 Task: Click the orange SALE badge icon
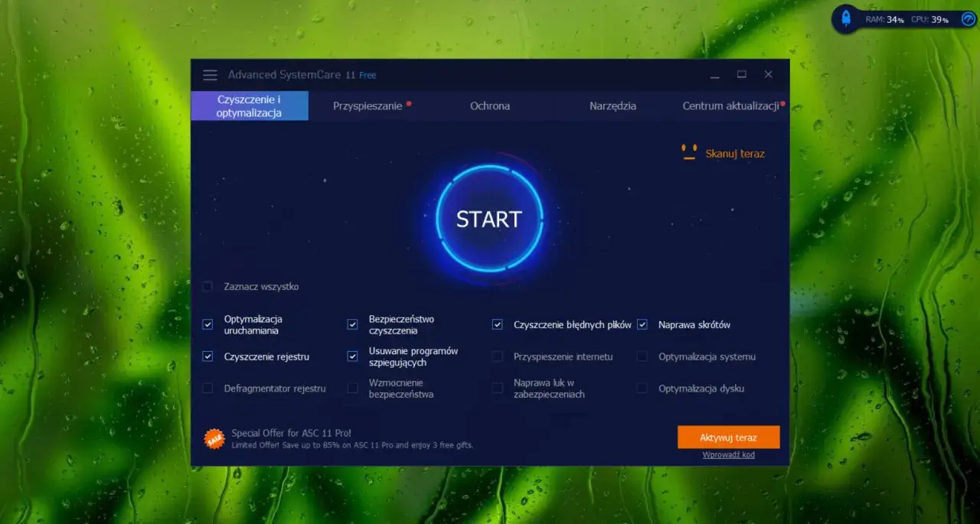pos(214,438)
